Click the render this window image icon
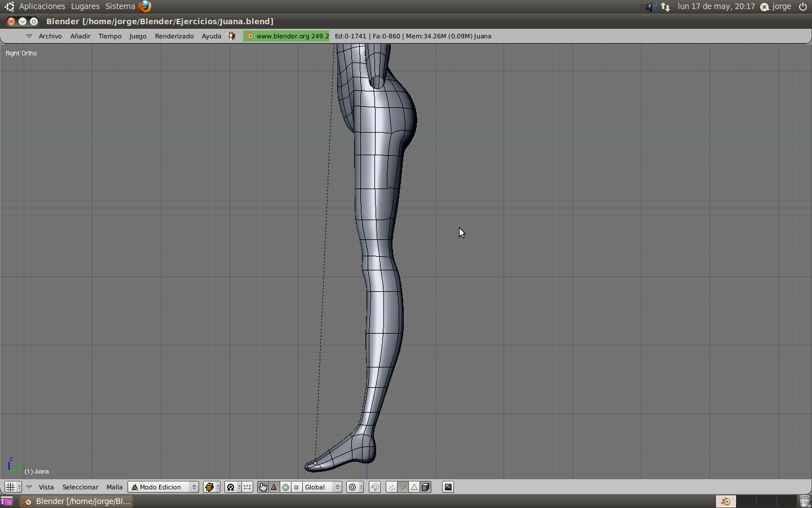Screen dimensions: 812x508 pos(448,487)
